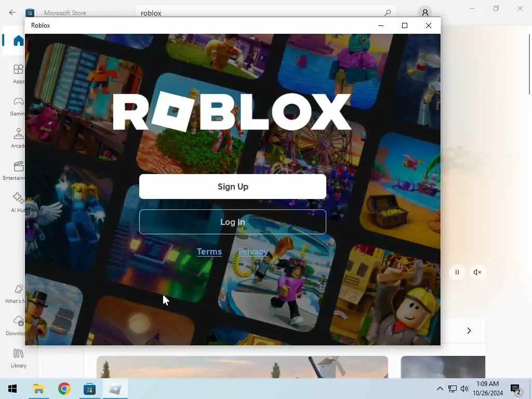Viewport: 532px width, 399px height.
Task: Open network status tray icon
Action: (452, 389)
